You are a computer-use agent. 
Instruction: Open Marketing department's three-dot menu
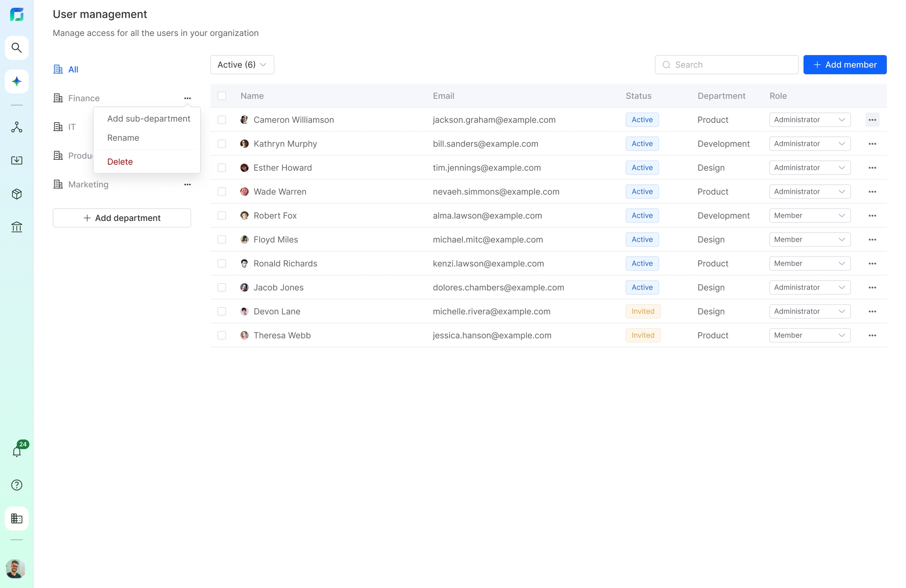188,184
